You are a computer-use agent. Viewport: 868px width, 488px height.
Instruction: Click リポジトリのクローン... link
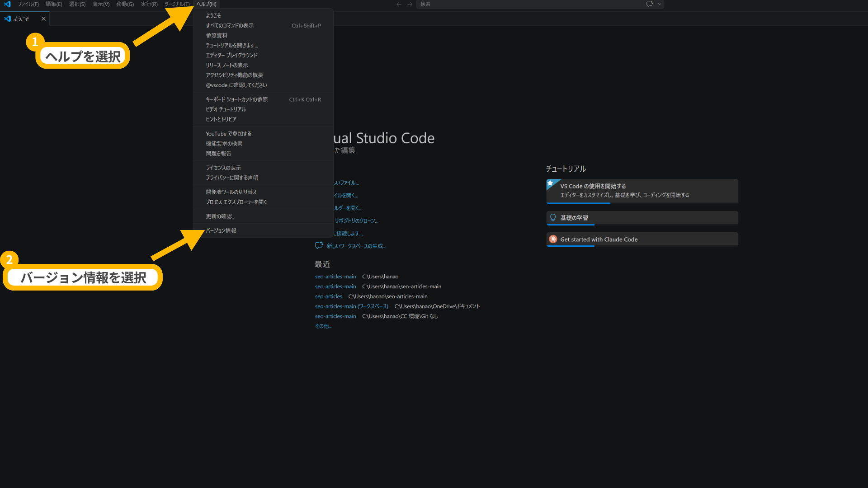click(x=356, y=221)
